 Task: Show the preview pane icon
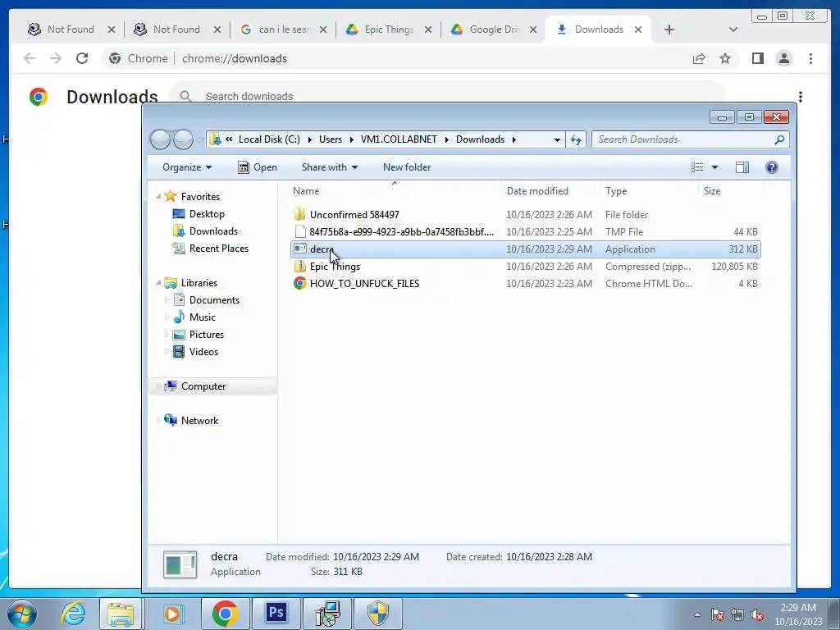click(742, 167)
